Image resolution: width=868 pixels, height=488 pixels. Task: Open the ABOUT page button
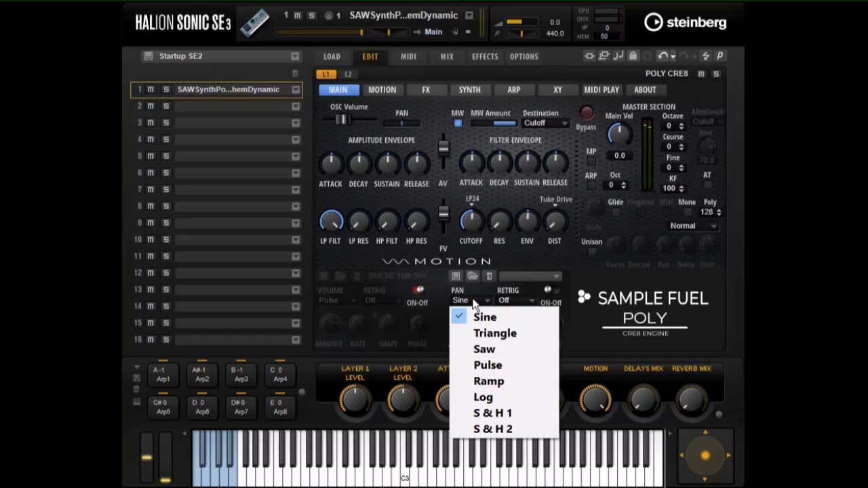[x=645, y=89]
